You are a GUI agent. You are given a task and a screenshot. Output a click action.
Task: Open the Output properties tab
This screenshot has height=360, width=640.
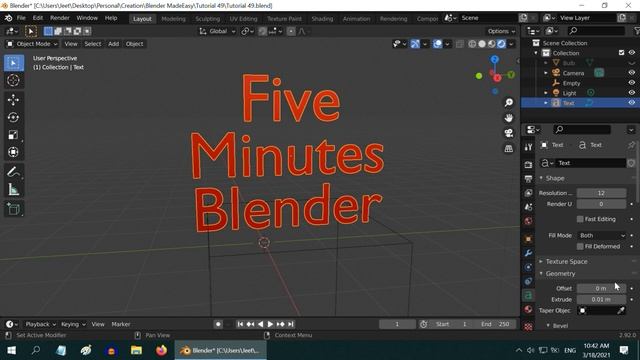pos(528,179)
